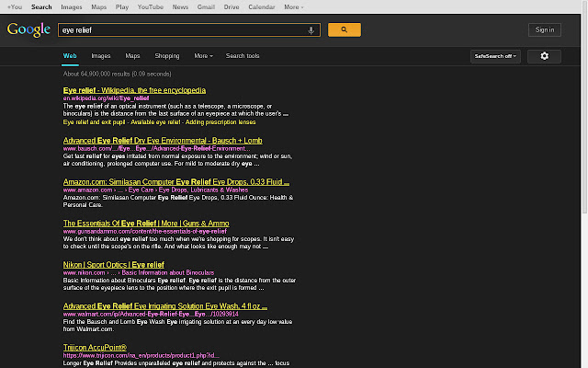
Task: Expand the SafeSearch off dropdown
Action: point(496,56)
